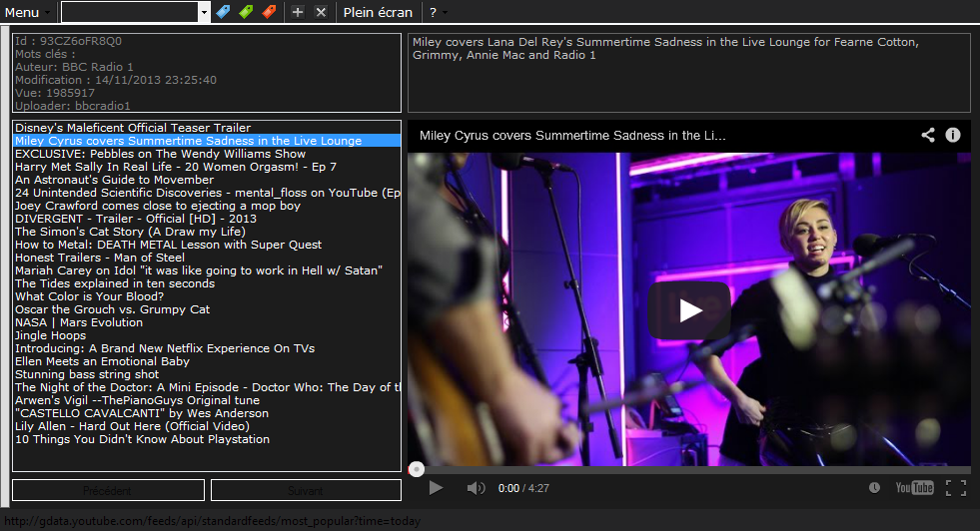
Task: Click the Précédent button
Action: 108,490
